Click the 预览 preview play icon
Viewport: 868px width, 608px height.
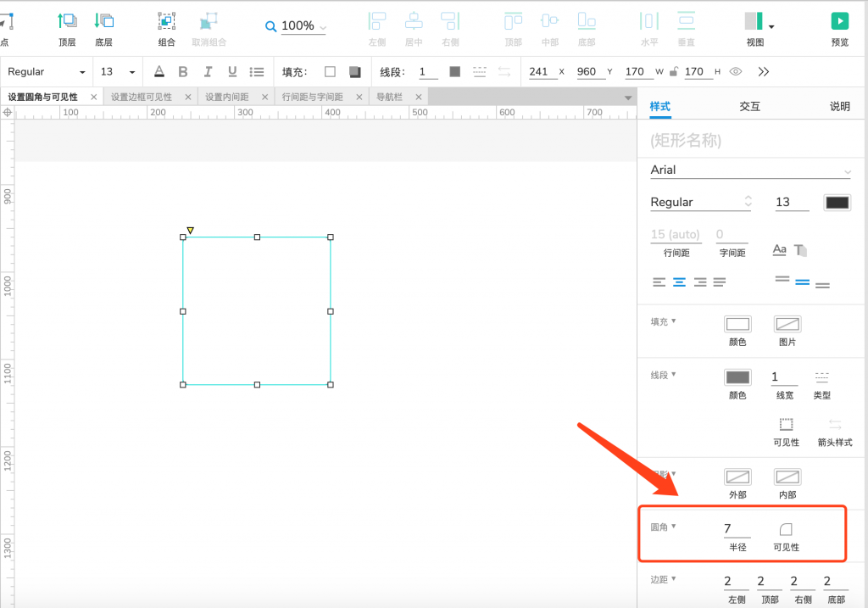839,21
